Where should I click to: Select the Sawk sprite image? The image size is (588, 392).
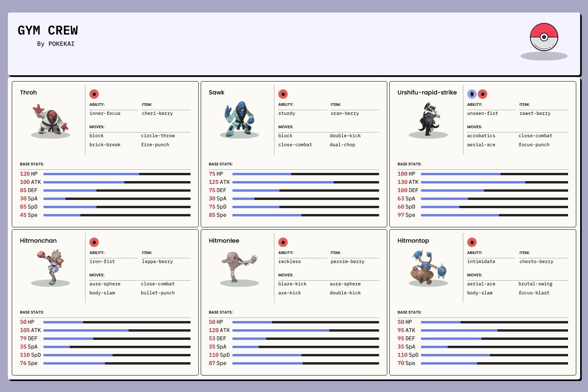[239, 119]
